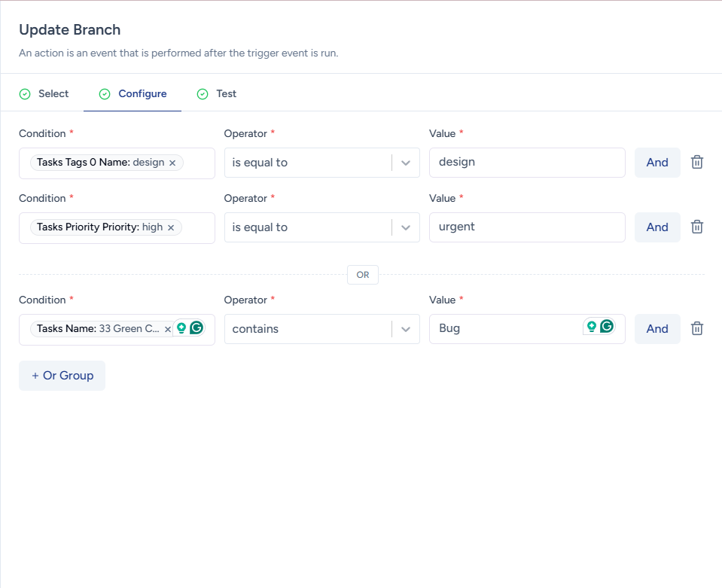The width and height of the screenshot is (722, 588).
Task: Click the value field containing 'design'
Action: coord(526,163)
